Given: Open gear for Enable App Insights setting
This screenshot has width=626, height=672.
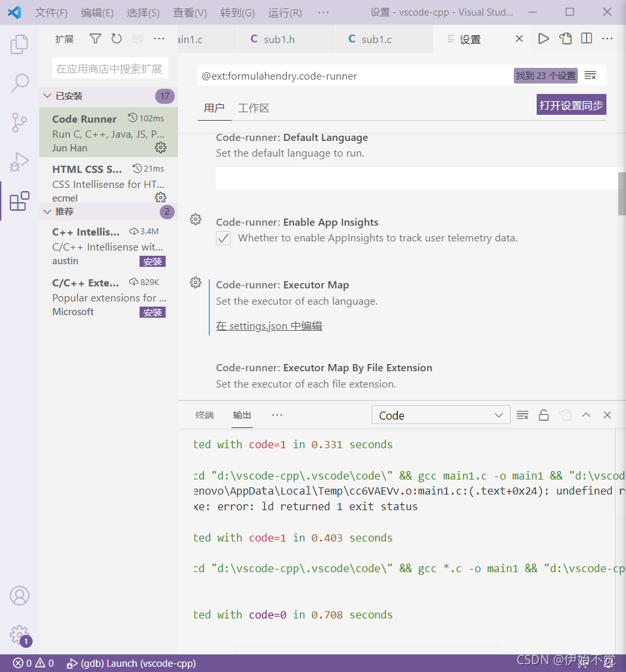Looking at the screenshot, I should point(196,219).
